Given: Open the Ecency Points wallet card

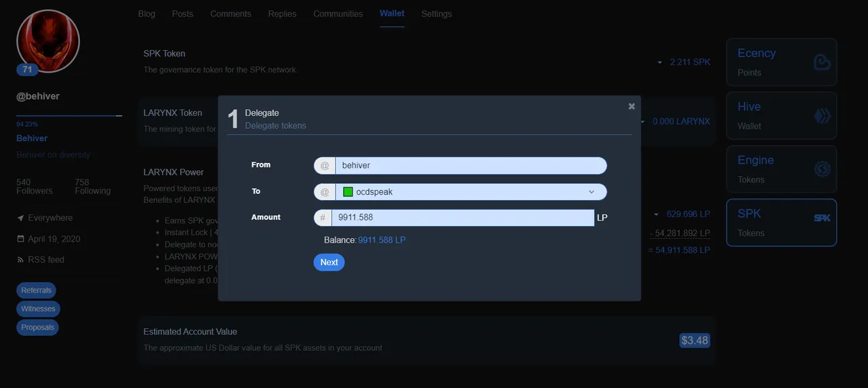Looking at the screenshot, I should (781, 62).
